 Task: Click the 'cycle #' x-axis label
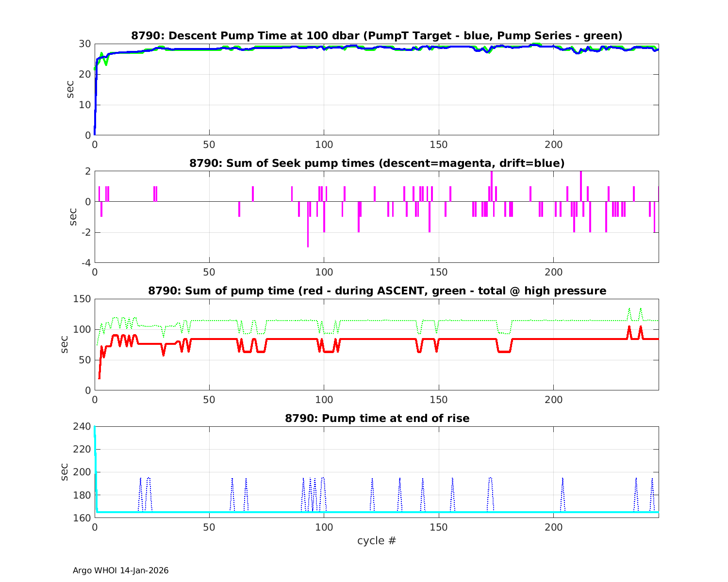[x=377, y=540]
